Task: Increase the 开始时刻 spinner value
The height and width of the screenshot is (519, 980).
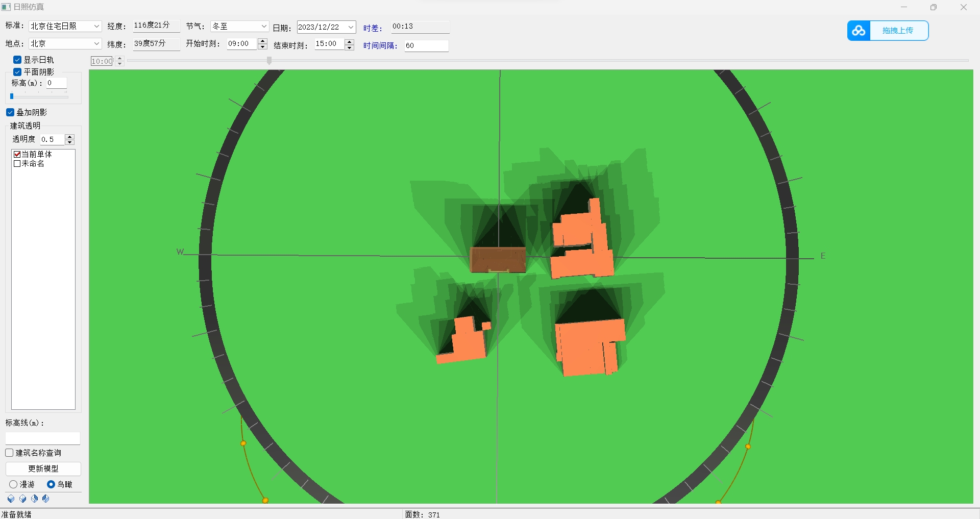Action: (x=263, y=41)
